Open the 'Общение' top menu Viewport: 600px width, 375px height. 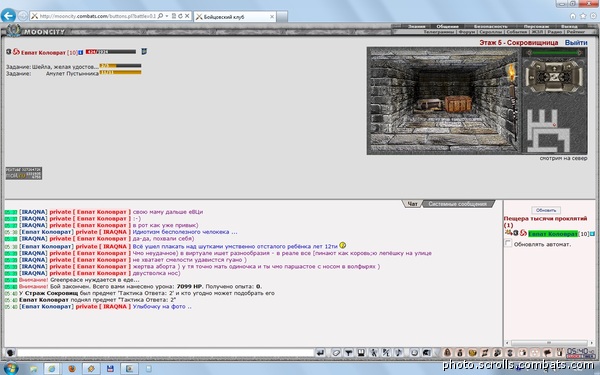pyautogui.click(x=447, y=26)
